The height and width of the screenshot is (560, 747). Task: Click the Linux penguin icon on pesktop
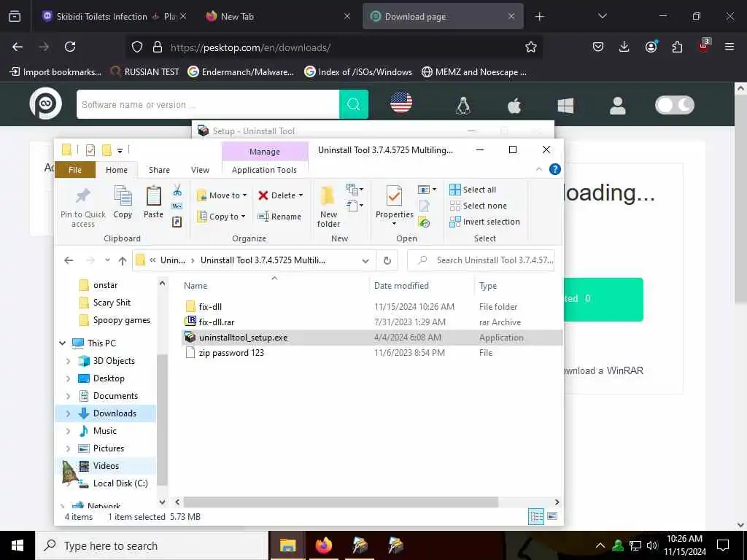click(462, 106)
